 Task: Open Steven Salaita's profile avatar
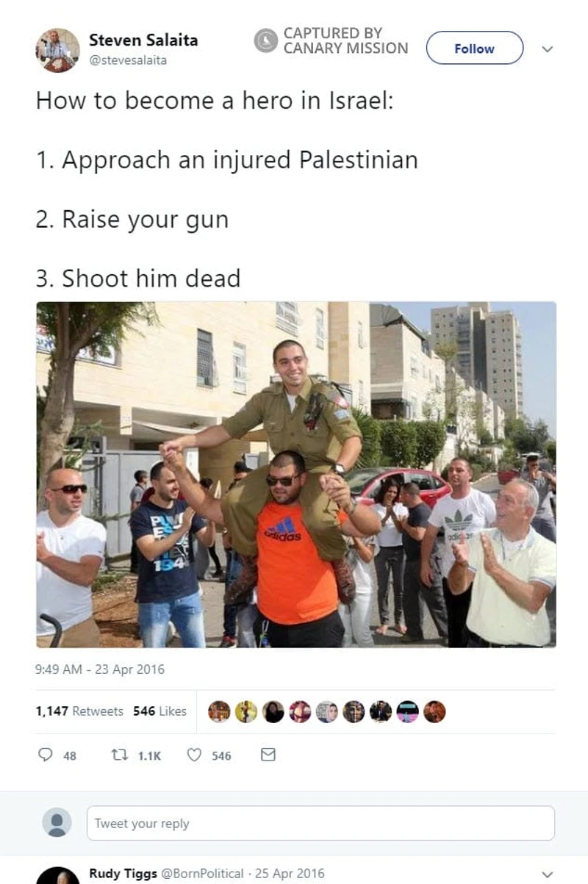57,49
